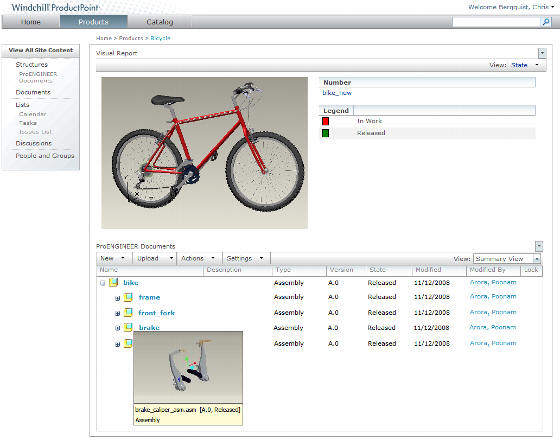Click the green Released swatch
560x443 pixels.
click(325, 133)
